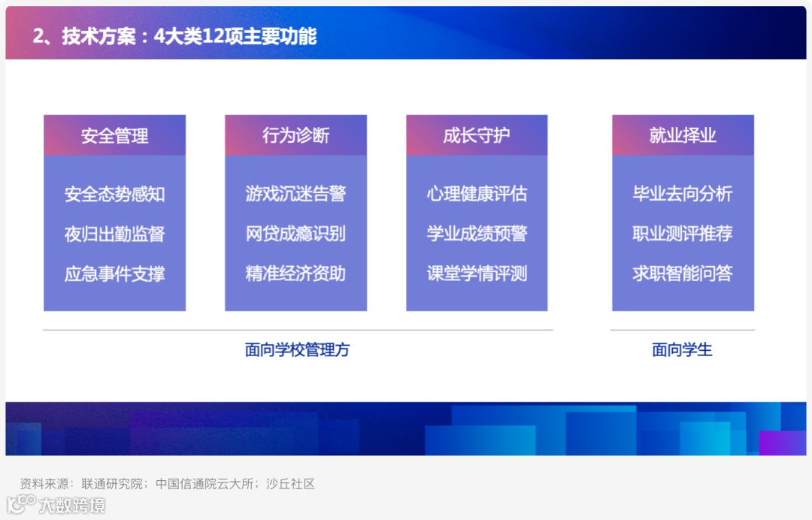Screen dimensions: 812x520
Task: Click the 面向学校管理方 label
Action: [x=297, y=349]
